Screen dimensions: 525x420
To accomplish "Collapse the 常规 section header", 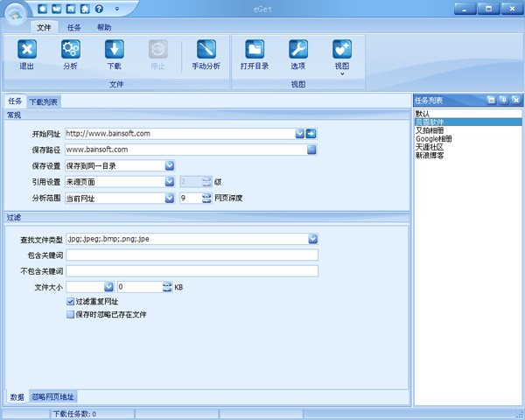I will (206, 115).
